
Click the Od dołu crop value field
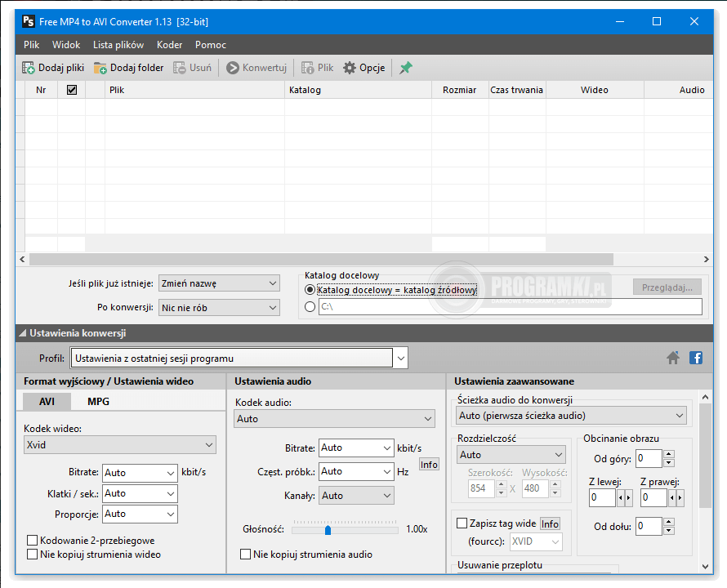(649, 526)
